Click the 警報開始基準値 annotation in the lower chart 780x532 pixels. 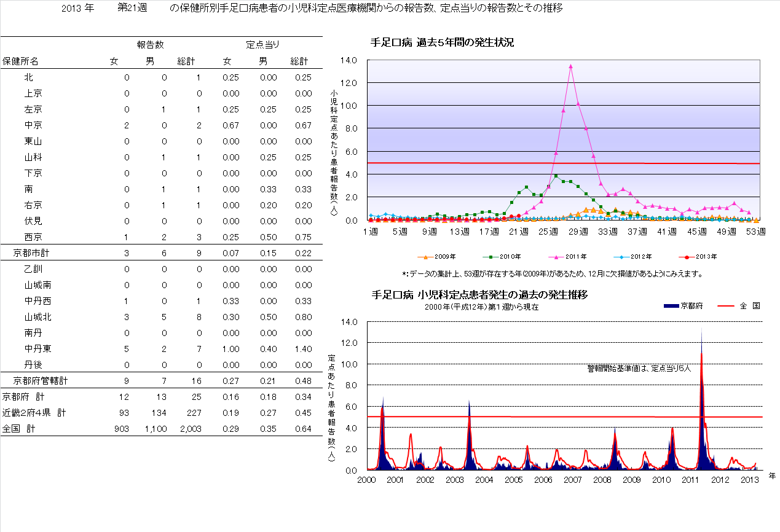point(639,369)
